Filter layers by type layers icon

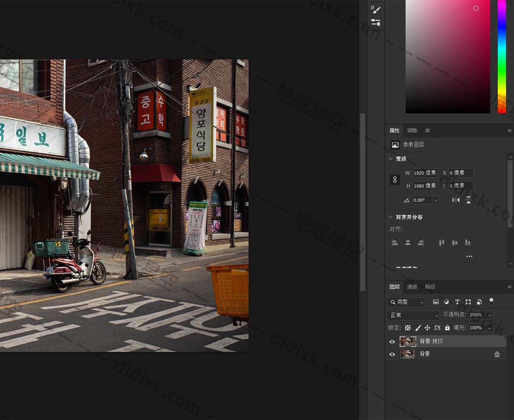click(457, 302)
